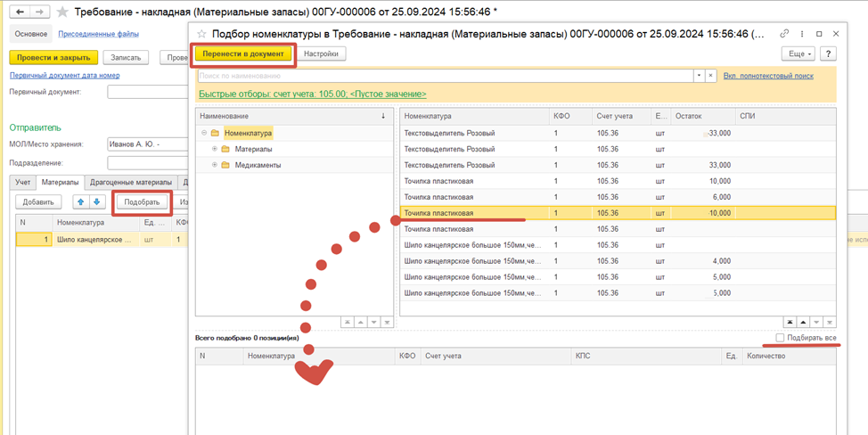Switch to the Основное section
Viewport: 868px width, 435px height.
tap(31, 34)
